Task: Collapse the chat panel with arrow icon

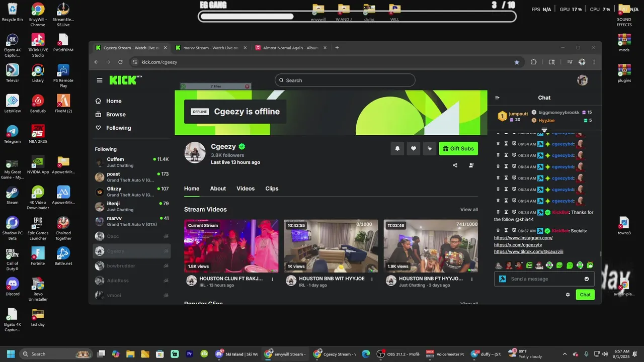Action: [497, 98]
